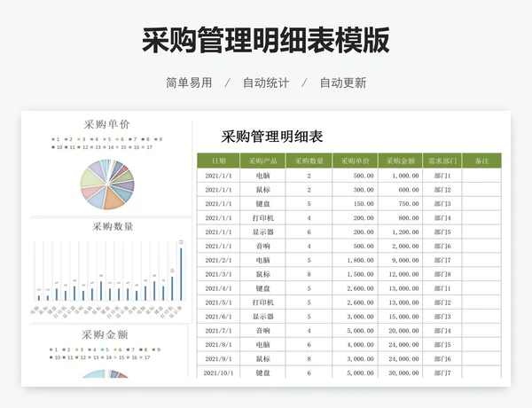Select the 日期 column header
532x408 pixels.
coord(218,161)
